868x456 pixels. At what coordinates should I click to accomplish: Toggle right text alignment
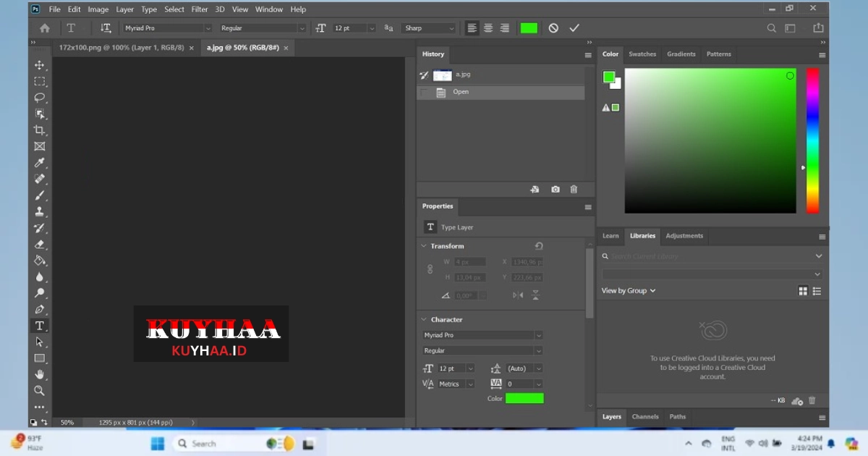[x=505, y=28]
